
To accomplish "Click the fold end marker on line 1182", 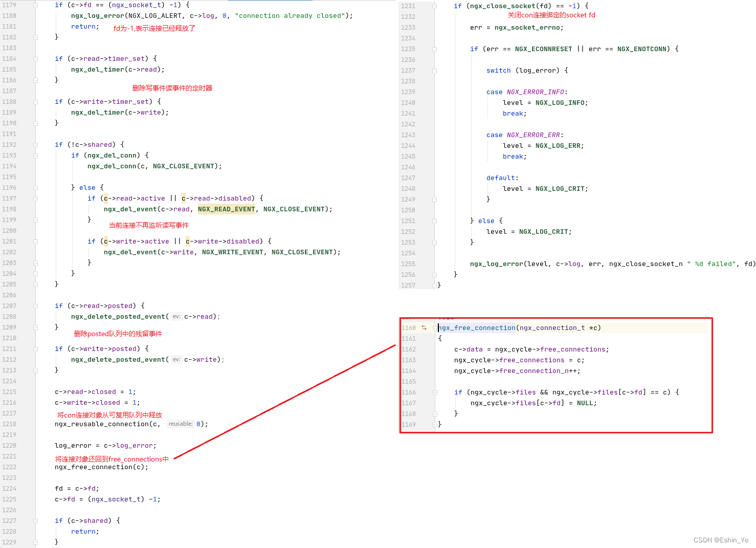I will point(35,37).
